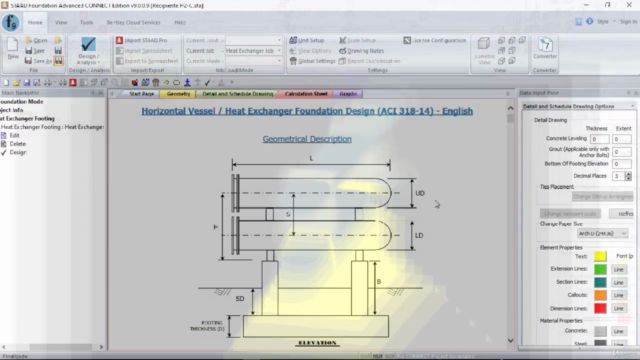This screenshot has width=640, height=360.
Task: Open the Detail and Schedule Drawing tab
Action: coord(238,94)
